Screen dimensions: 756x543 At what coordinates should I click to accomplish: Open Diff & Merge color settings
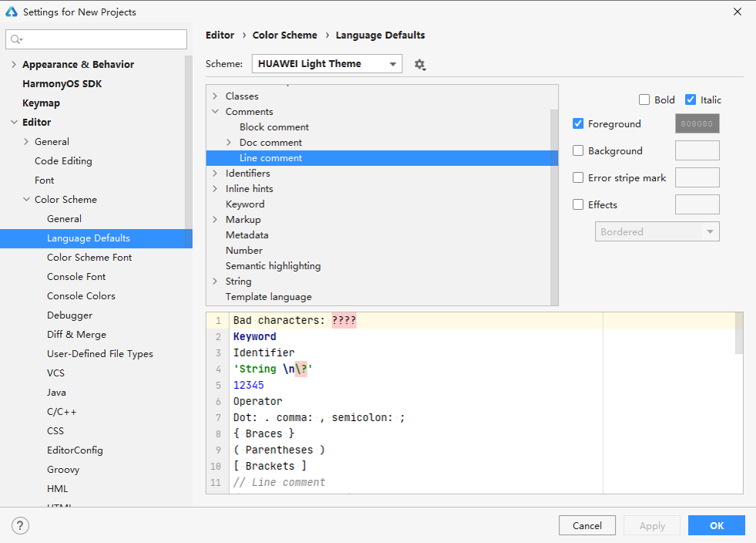click(x=76, y=335)
